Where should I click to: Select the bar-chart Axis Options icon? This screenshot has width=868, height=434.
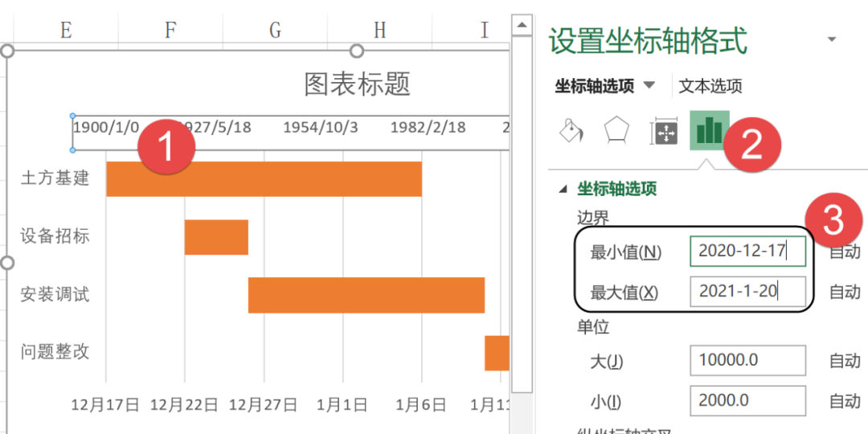[709, 131]
